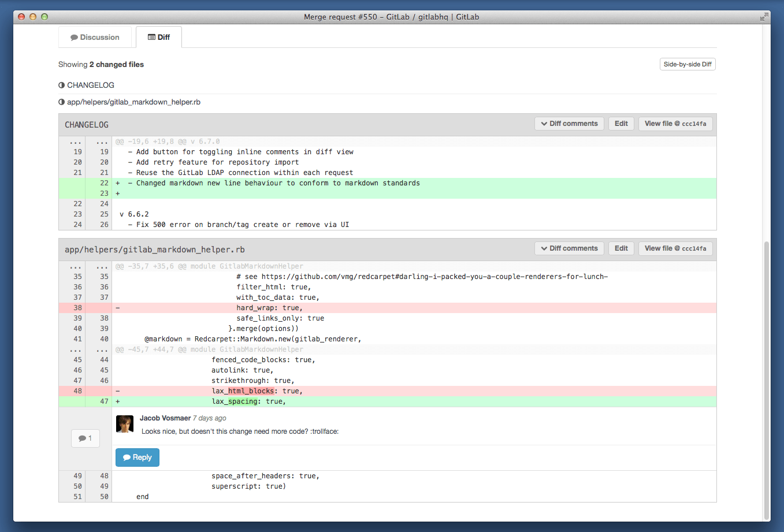This screenshot has width=784, height=532.
Task: View gitlab_markdown_helper.rb at commit ccc14fa
Action: 675,248
